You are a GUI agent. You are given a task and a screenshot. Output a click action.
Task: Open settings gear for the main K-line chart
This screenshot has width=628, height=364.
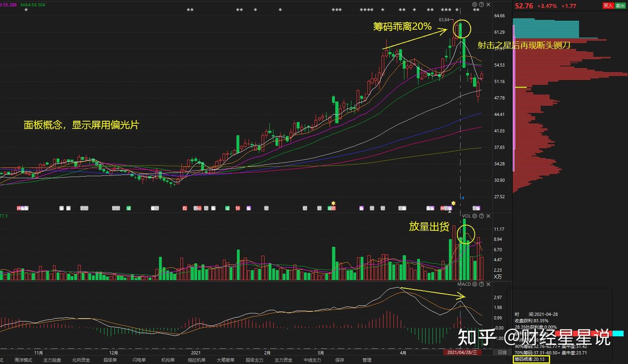474,5
